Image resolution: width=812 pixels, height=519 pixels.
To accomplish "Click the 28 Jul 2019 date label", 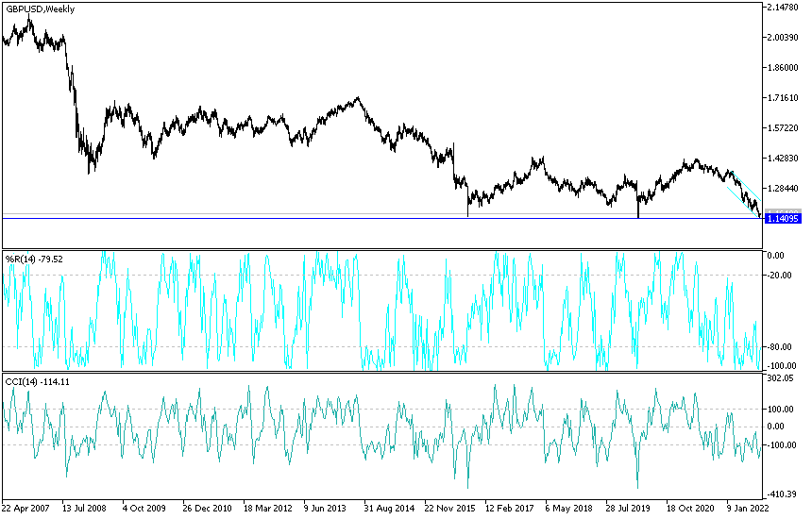I will (630, 508).
